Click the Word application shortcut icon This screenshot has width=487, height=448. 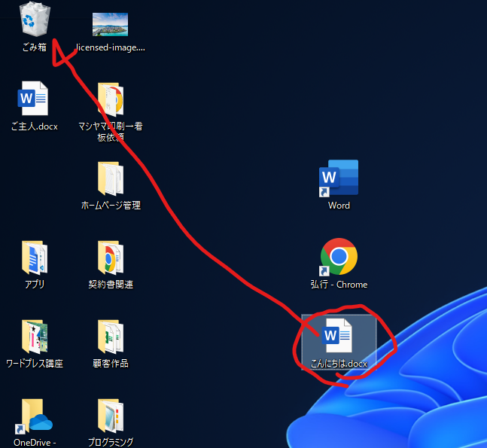click(x=339, y=178)
